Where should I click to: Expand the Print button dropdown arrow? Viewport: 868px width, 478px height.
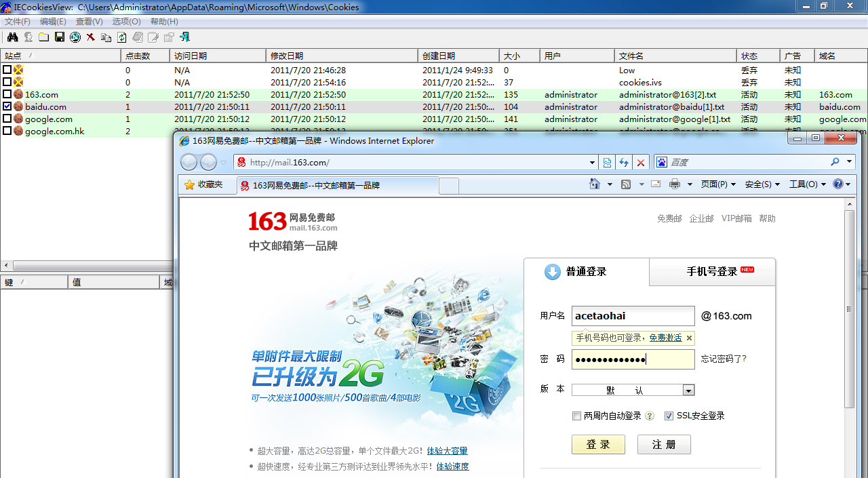(690, 184)
